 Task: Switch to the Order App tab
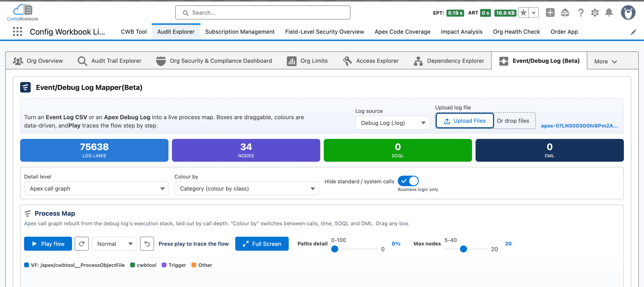(564, 32)
